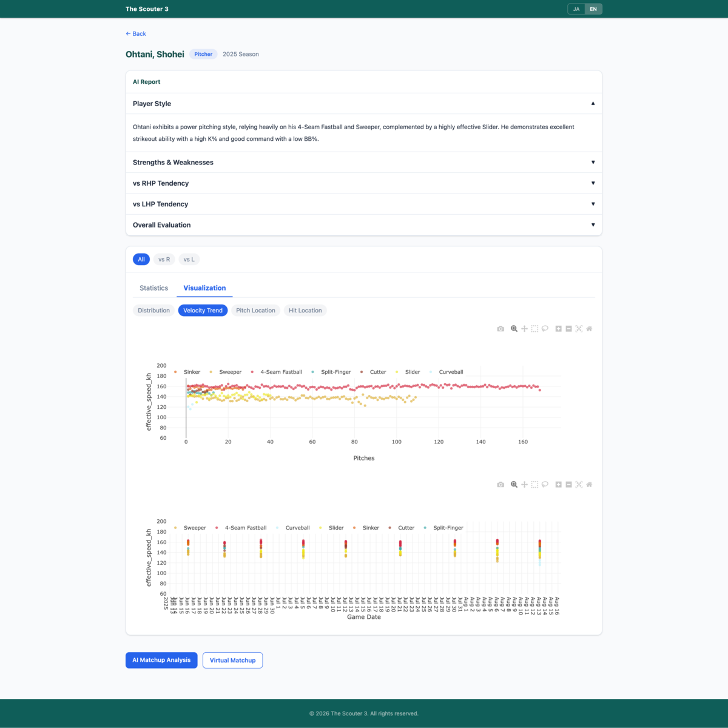Autoscale the Pitches chart axes
The image size is (728, 728).
click(579, 329)
